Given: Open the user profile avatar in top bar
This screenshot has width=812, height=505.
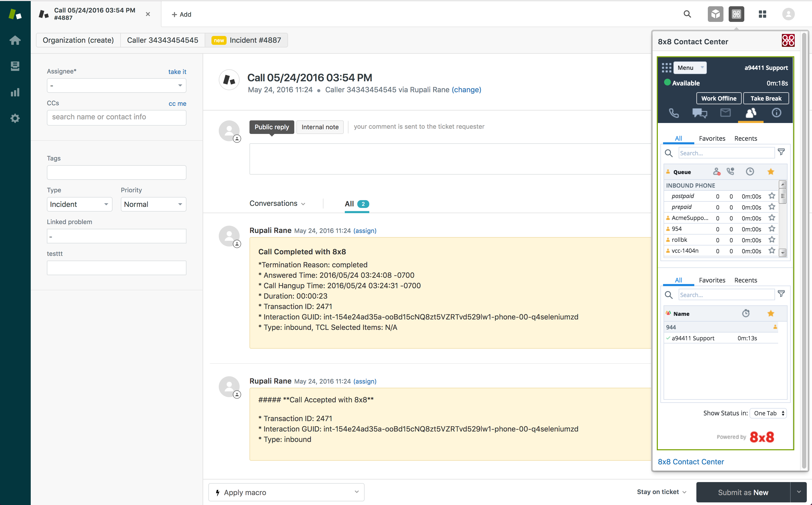Looking at the screenshot, I should [x=788, y=14].
